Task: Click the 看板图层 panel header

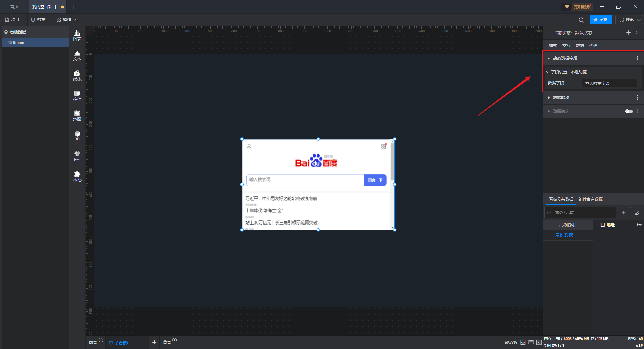Action: (35, 32)
